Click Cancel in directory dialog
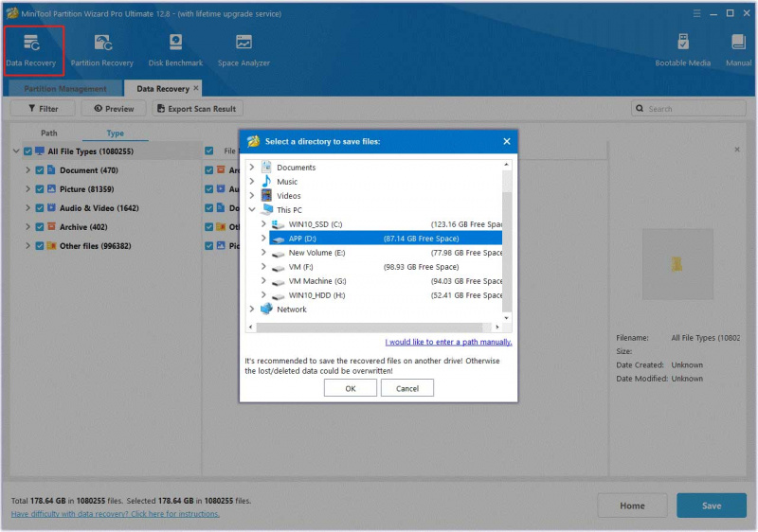Image resolution: width=758 pixels, height=532 pixels. coord(407,388)
